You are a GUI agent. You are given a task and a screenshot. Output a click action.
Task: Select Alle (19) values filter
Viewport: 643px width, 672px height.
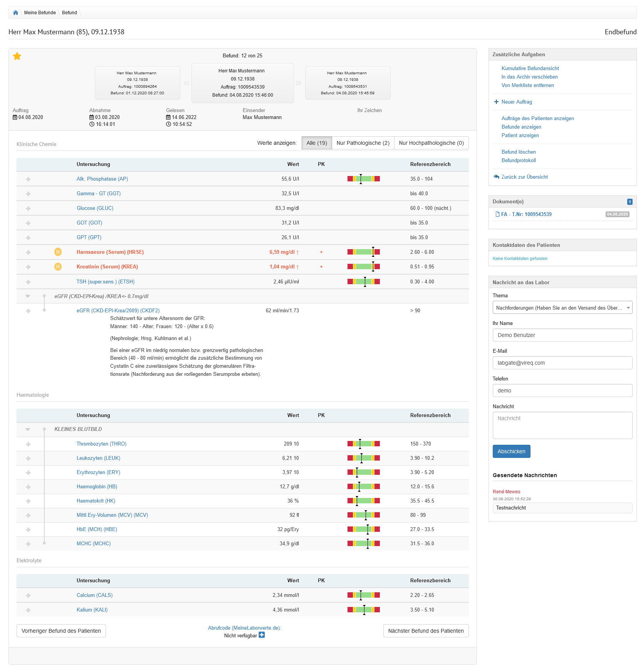(x=316, y=143)
